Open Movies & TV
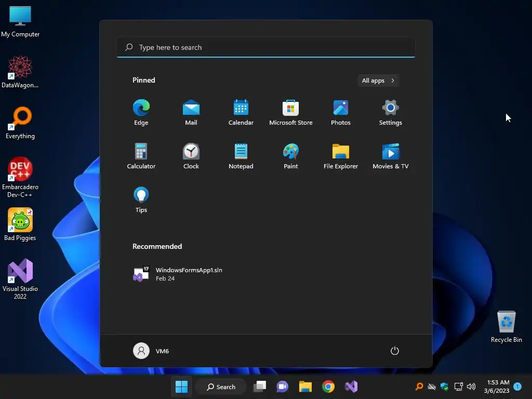This screenshot has width=532, height=399. click(391, 156)
